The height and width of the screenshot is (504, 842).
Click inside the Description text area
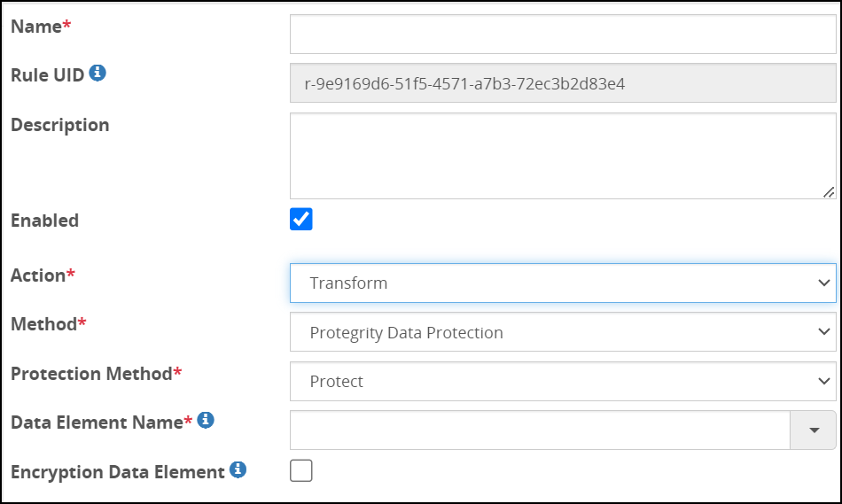[x=563, y=155]
